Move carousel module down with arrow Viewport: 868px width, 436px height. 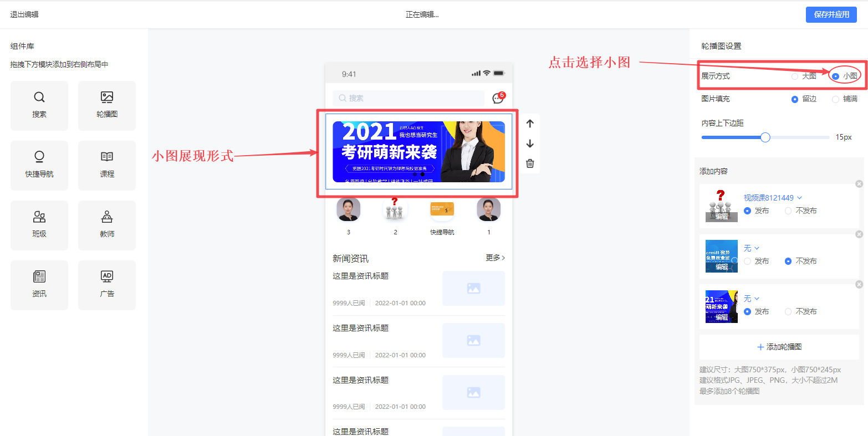pyautogui.click(x=530, y=143)
